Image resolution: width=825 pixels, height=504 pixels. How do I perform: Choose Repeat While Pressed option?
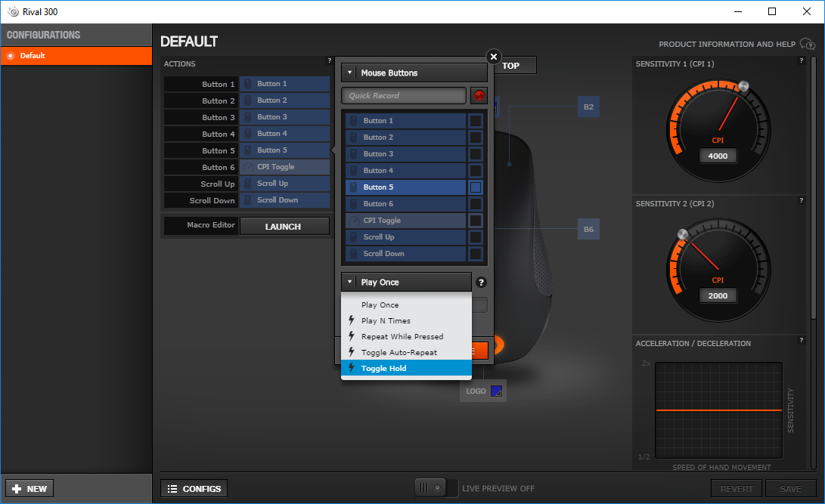(x=406, y=336)
